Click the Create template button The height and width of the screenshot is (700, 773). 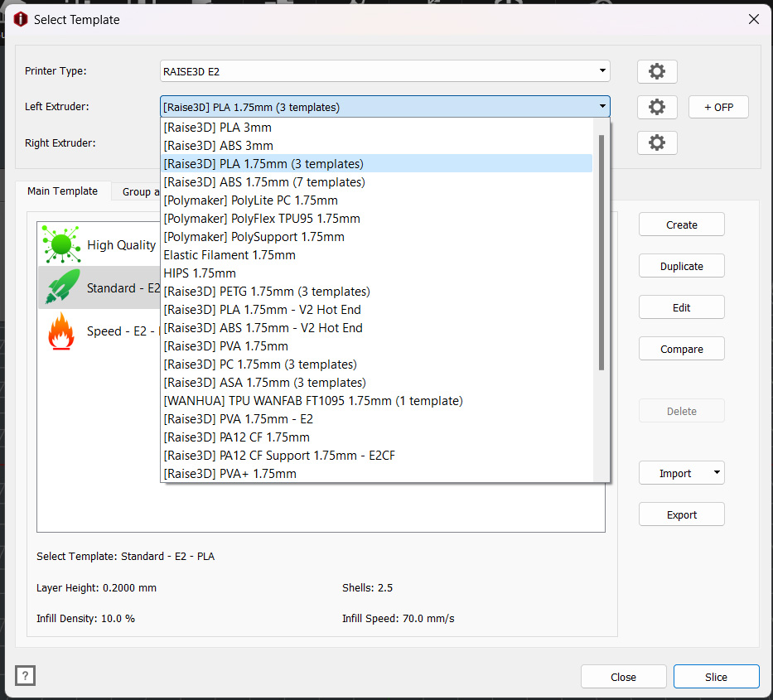point(681,224)
